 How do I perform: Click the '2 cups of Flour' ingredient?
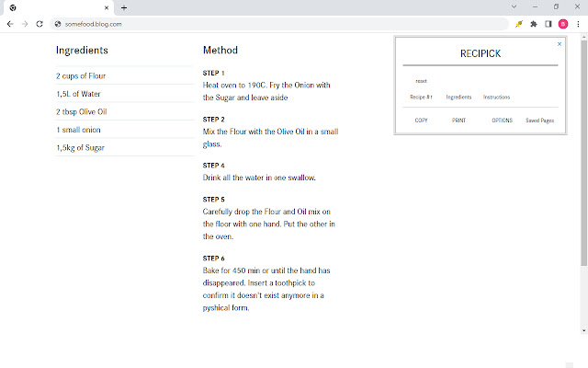coord(81,75)
